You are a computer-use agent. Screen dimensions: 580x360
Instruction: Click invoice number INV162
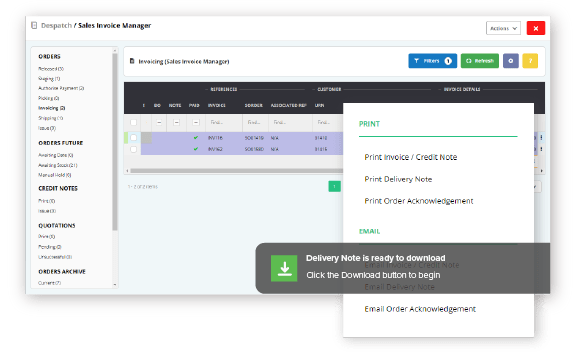pyautogui.click(x=215, y=149)
